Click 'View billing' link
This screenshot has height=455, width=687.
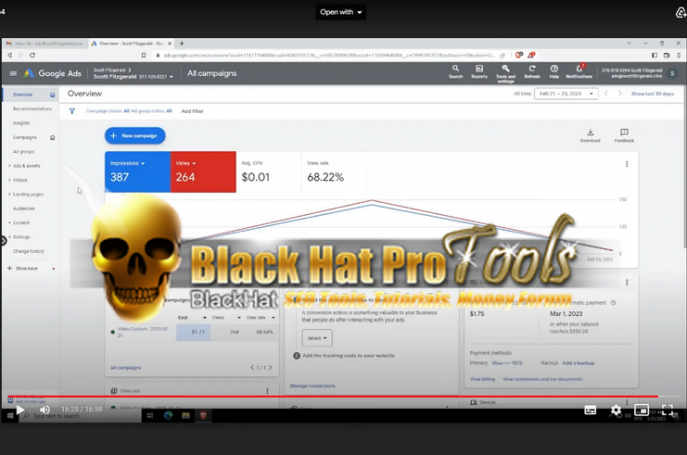pyautogui.click(x=482, y=379)
